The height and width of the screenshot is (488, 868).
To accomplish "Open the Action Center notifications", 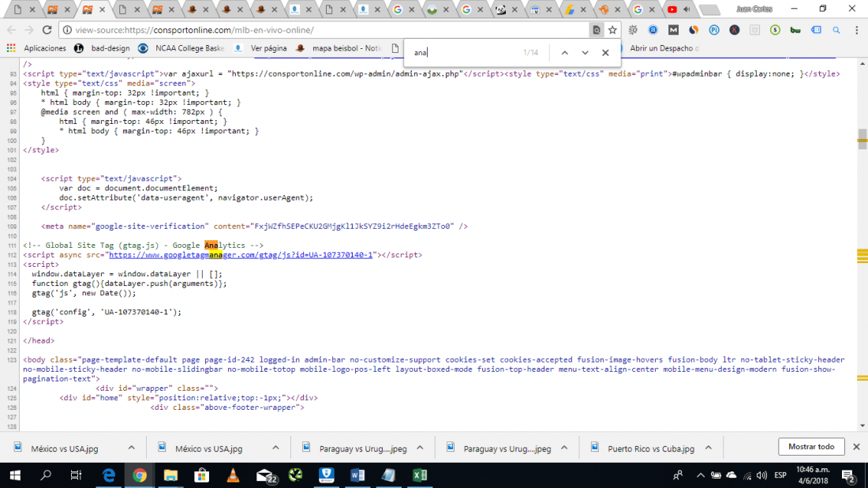I will (848, 475).
